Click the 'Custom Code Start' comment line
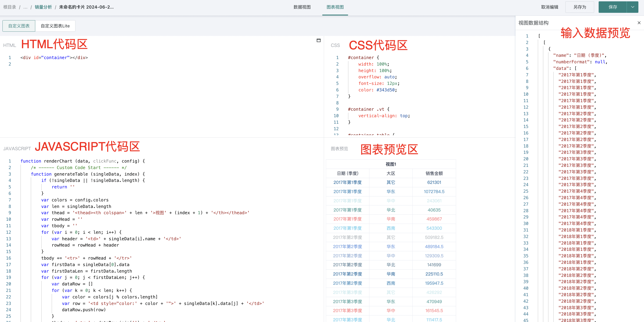This screenshot has width=644, height=322. [x=79, y=168]
